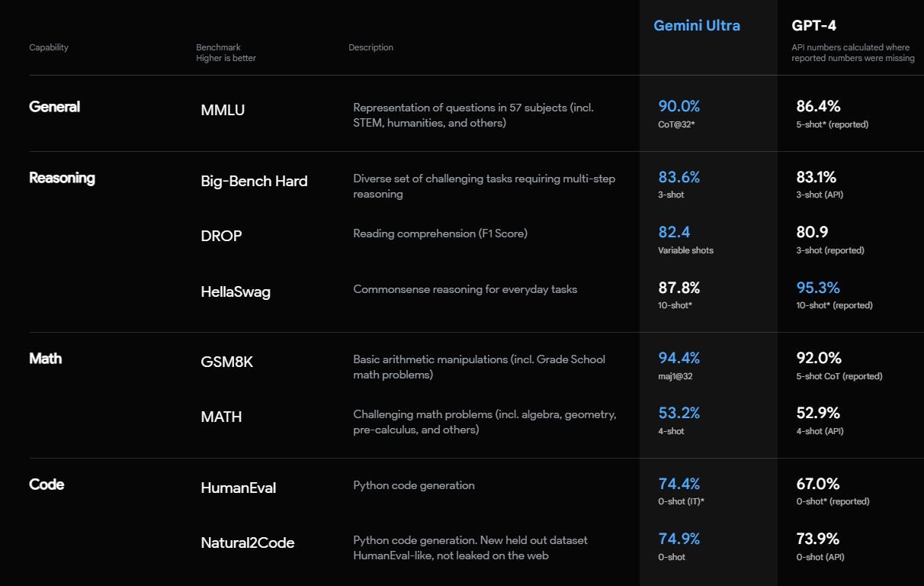Click GPT-4's 95.3% HellaSwag score
The width and height of the screenshot is (924, 586).
coord(818,288)
